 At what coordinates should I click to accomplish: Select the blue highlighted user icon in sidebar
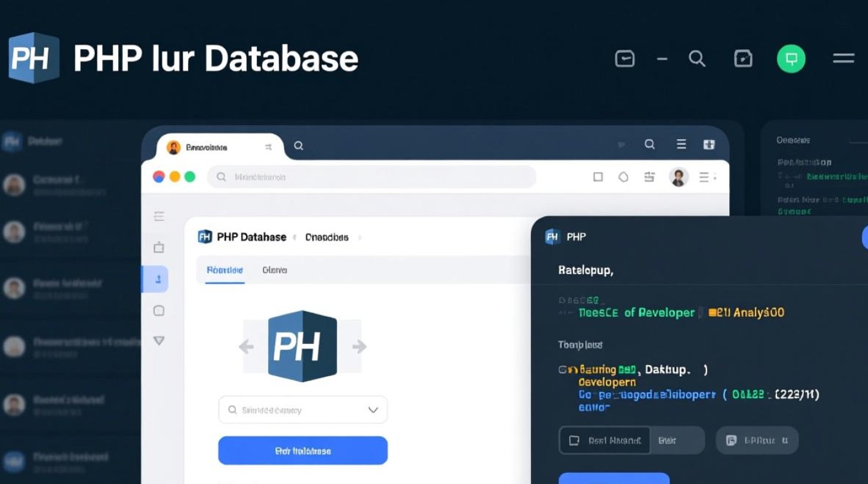[x=155, y=279]
